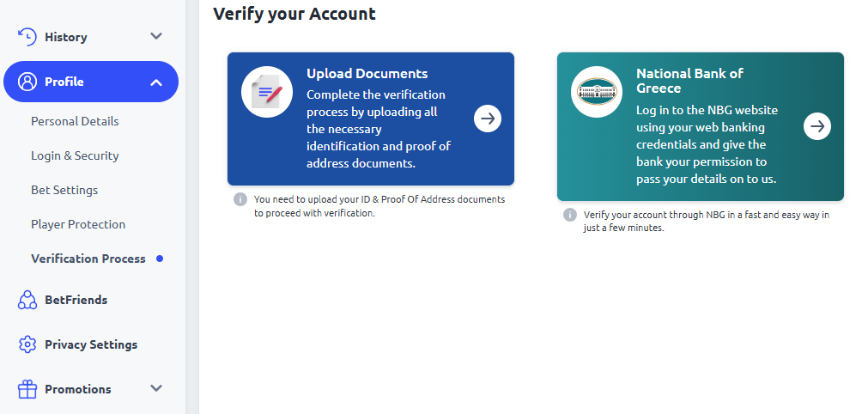This screenshot has height=414, width=868.
Task: Click the arrow on National Bank card
Action: [x=817, y=126]
